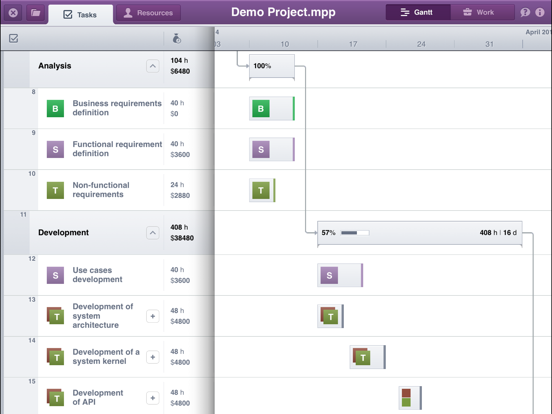Click Non-functional requirements Gantt bar with T
Screen dimensions: 552x414
click(262, 190)
